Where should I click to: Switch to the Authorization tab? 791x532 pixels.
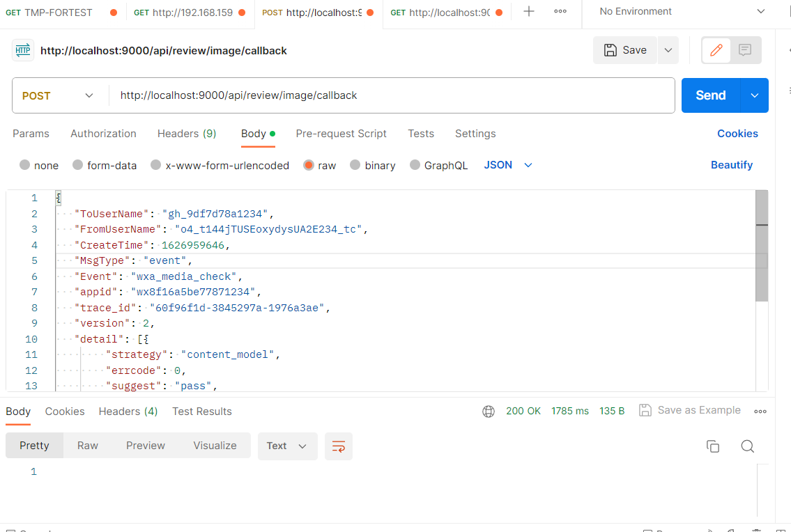coord(103,134)
